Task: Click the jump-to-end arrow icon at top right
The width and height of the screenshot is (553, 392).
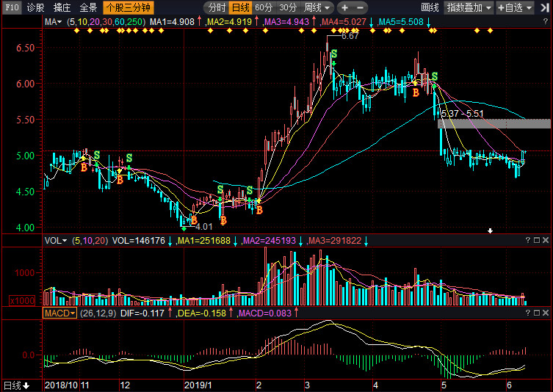Action: click(545, 7)
